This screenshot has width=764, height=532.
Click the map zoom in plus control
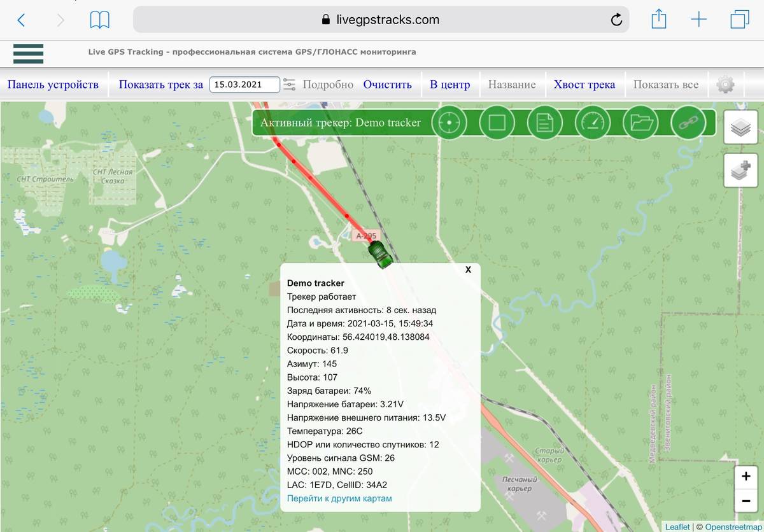coord(746,475)
